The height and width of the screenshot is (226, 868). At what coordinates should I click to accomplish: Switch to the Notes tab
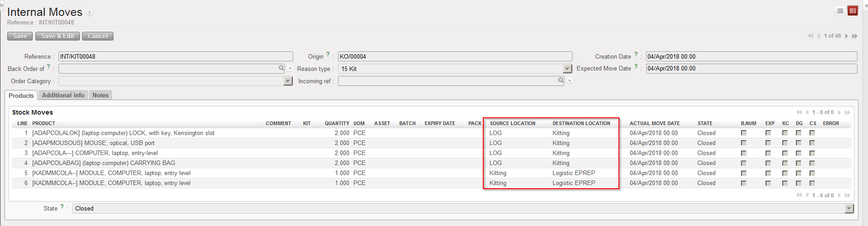(100, 95)
